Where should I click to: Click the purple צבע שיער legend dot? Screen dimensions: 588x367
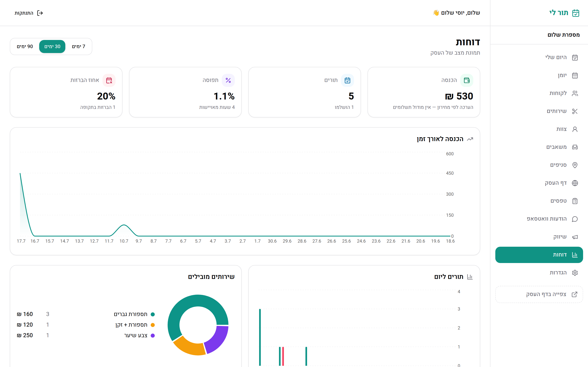click(153, 336)
